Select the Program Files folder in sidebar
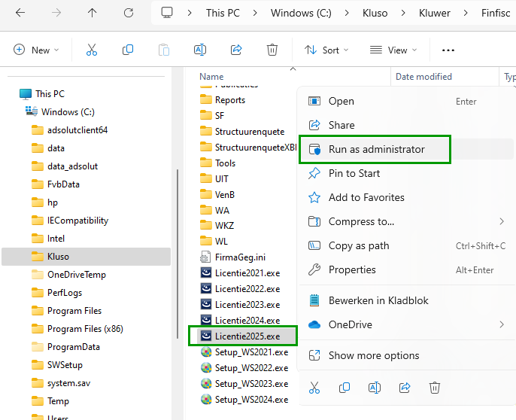 tap(74, 310)
